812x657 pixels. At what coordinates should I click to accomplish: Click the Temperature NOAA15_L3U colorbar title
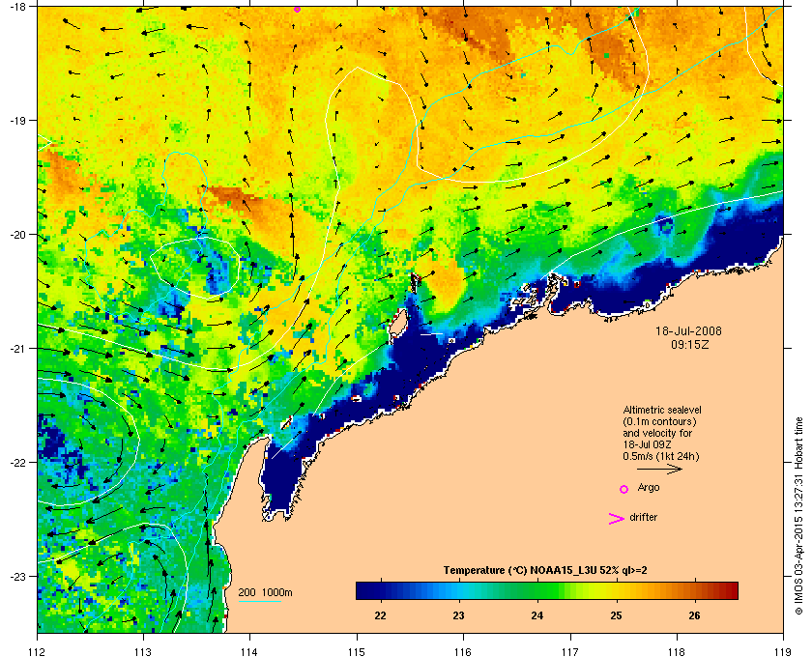click(x=545, y=571)
